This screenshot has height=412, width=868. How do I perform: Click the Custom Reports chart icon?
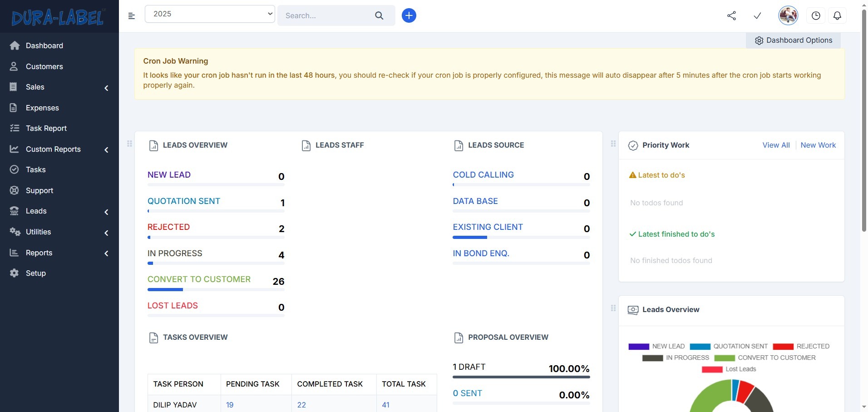(x=15, y=149)
